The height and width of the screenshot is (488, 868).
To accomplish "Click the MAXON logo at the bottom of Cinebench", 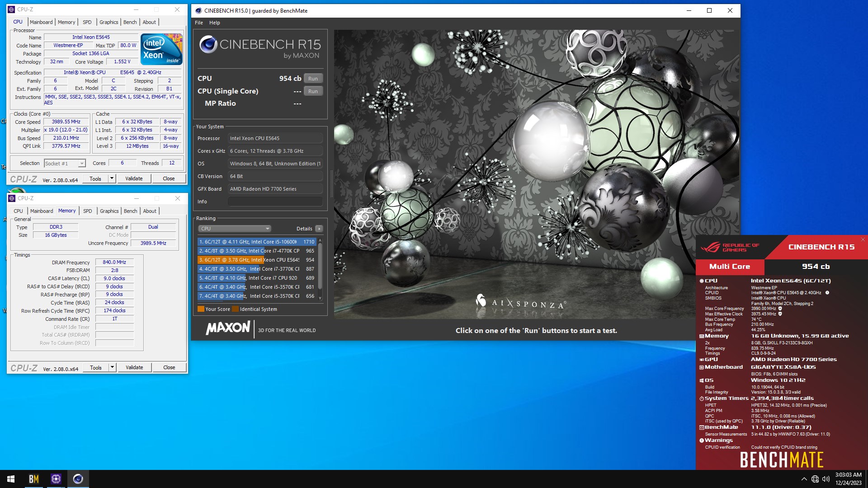I will coord(228,328).
